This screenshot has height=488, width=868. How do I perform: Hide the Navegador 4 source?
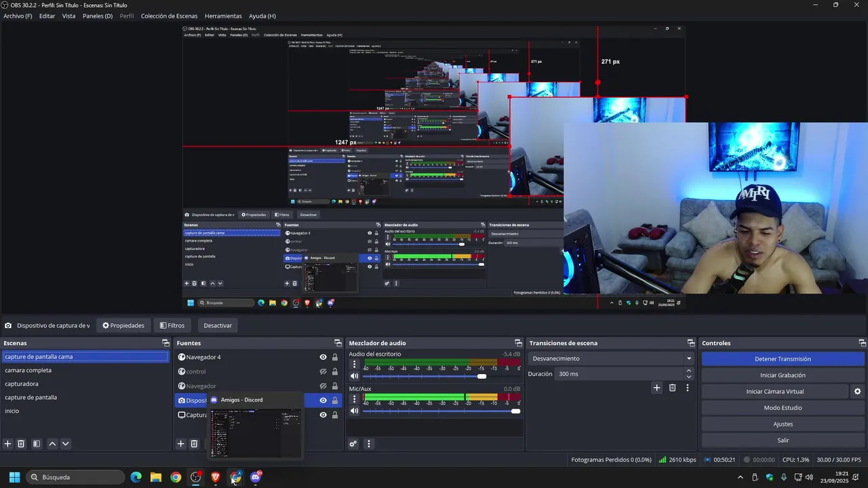pyautogui.click(x=323, y=357)
